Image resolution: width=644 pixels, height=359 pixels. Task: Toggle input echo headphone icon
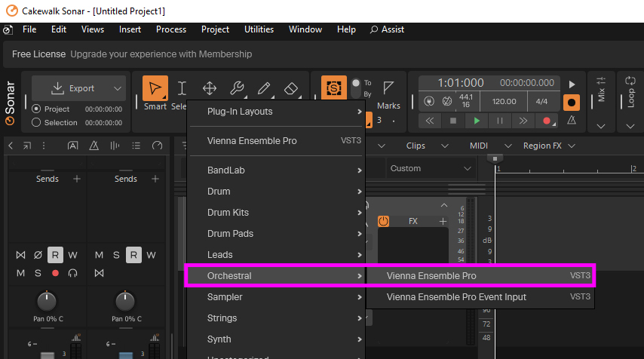point(72,273)
